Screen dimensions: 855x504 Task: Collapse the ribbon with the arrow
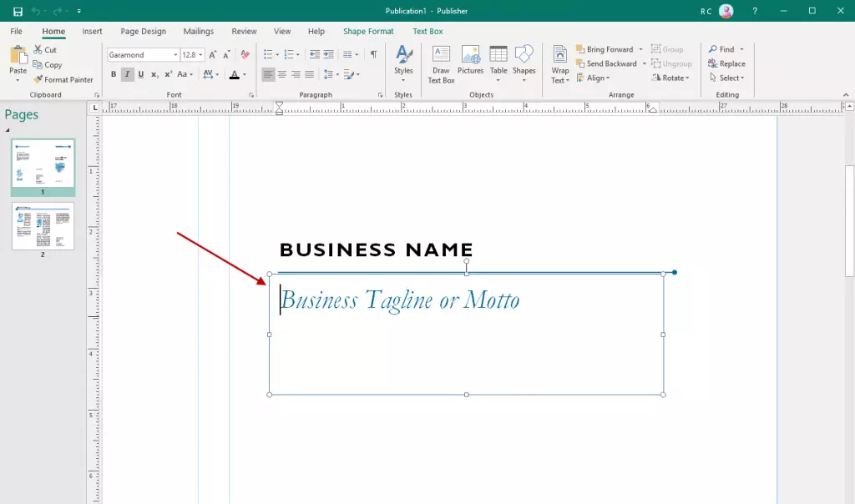tap(846, 95)
